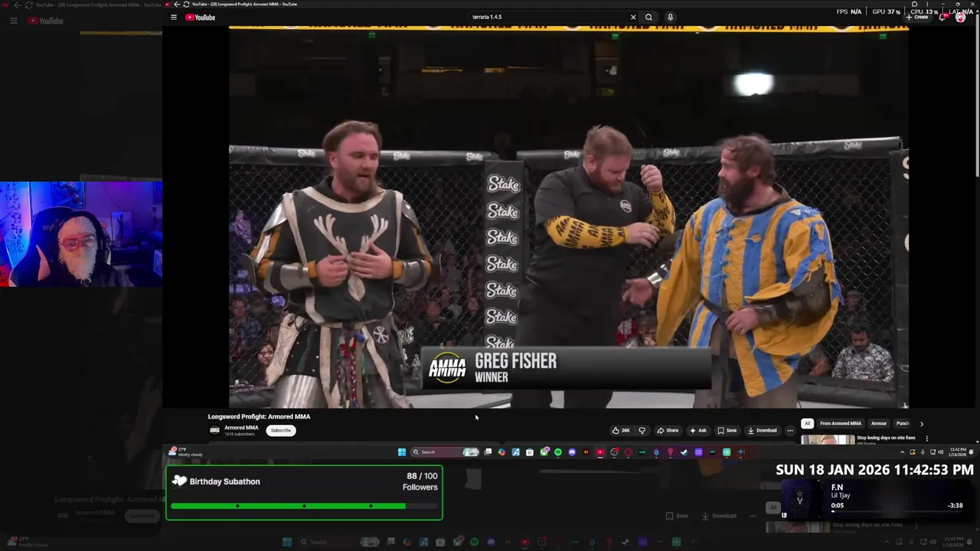Expand the hidden system tray icons chevron
980x551 pixels.
pyautogui.click(x=902, y=452)
